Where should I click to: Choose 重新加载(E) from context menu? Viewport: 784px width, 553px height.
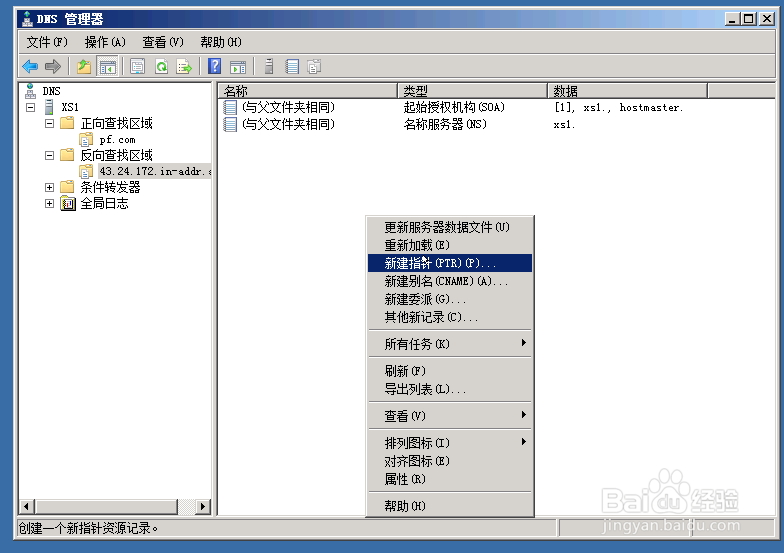click(450, 245)
